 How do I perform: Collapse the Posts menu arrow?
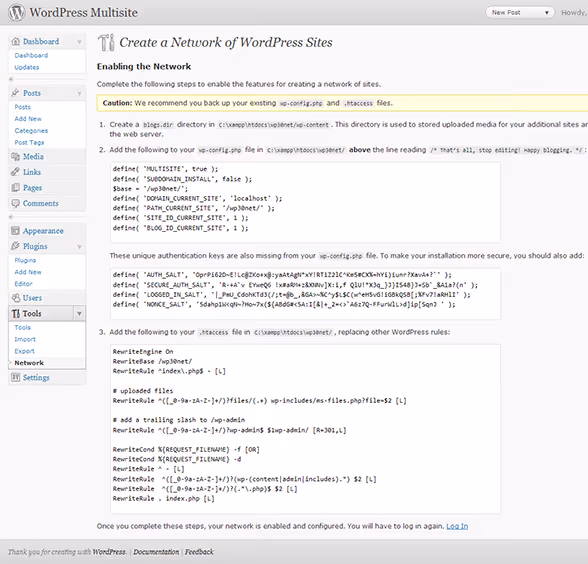79,93
